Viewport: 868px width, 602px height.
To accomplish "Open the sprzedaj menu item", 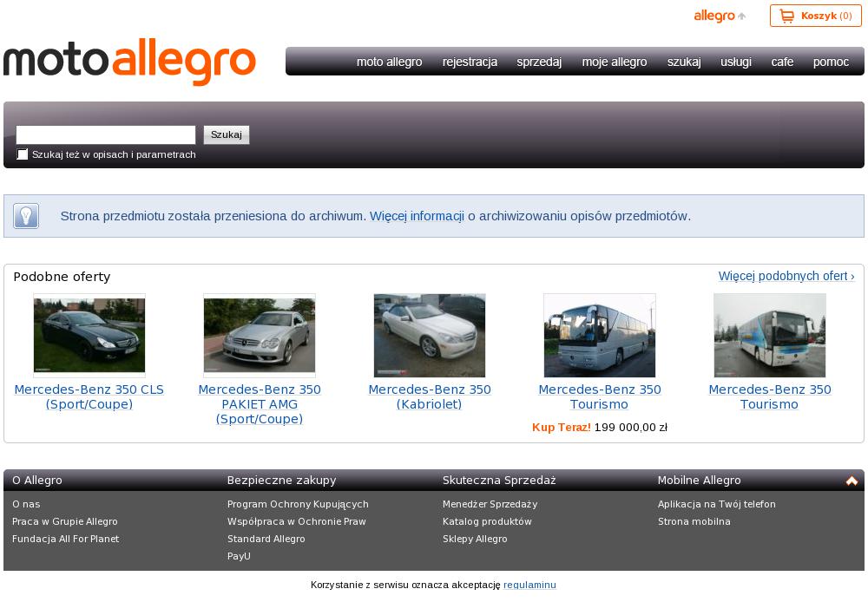I will (x=539, y=62).
